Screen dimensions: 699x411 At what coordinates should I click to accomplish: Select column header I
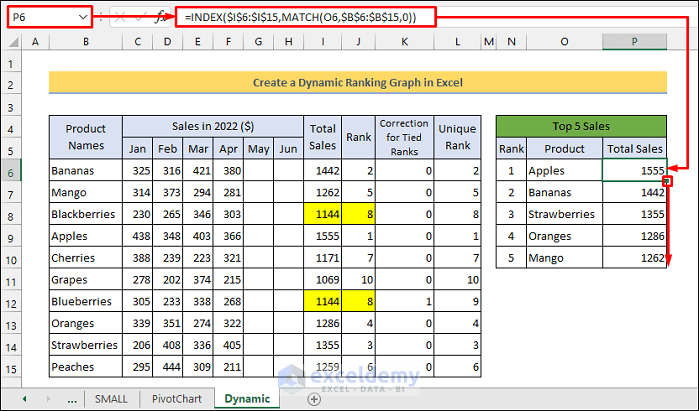point(323,42)
